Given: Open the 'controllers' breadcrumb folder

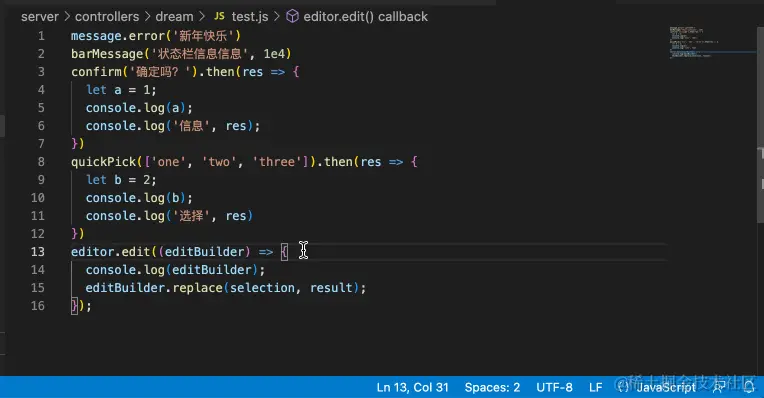Looking at the screenshot, I should 107,17.
